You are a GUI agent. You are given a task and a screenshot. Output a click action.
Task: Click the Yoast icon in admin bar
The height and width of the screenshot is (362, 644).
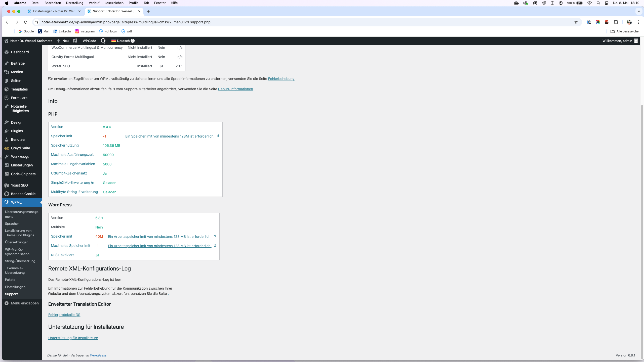click(x=75, y=41)
